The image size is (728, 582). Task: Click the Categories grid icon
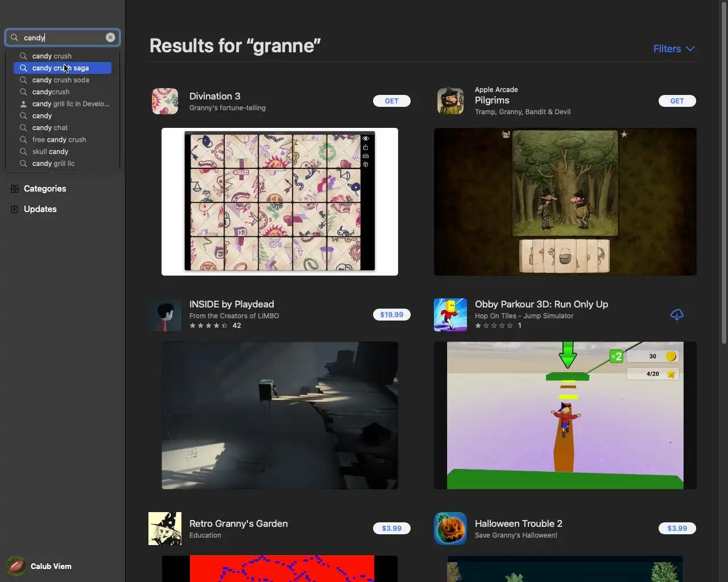pos(15,189)
